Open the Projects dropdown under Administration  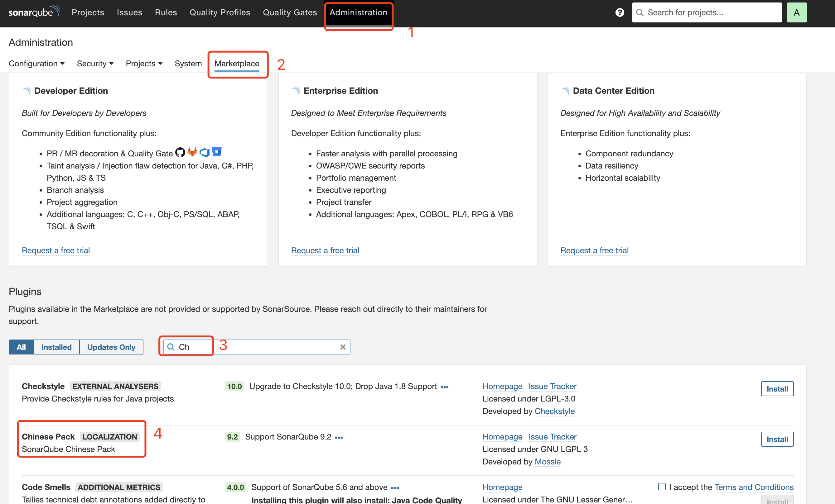(144, 64)
